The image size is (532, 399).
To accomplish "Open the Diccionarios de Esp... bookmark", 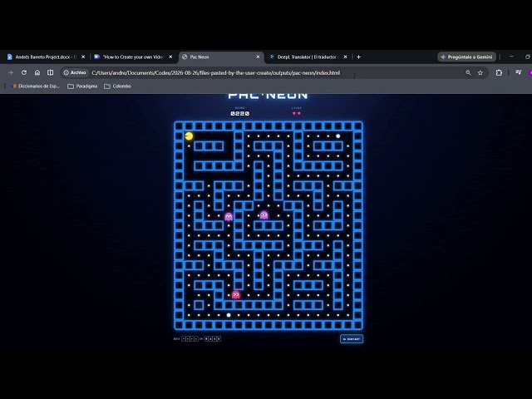I will point(36,86).
